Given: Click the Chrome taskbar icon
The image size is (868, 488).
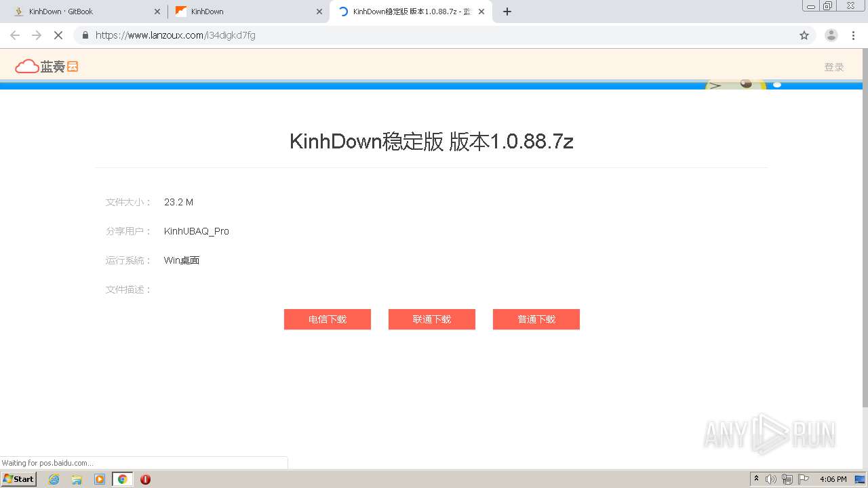Looking at the screenshot, I should pos(123,479).
